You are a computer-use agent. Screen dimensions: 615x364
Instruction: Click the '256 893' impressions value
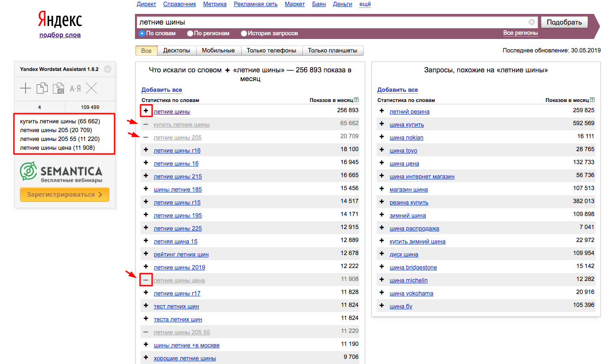coord(348,110)
